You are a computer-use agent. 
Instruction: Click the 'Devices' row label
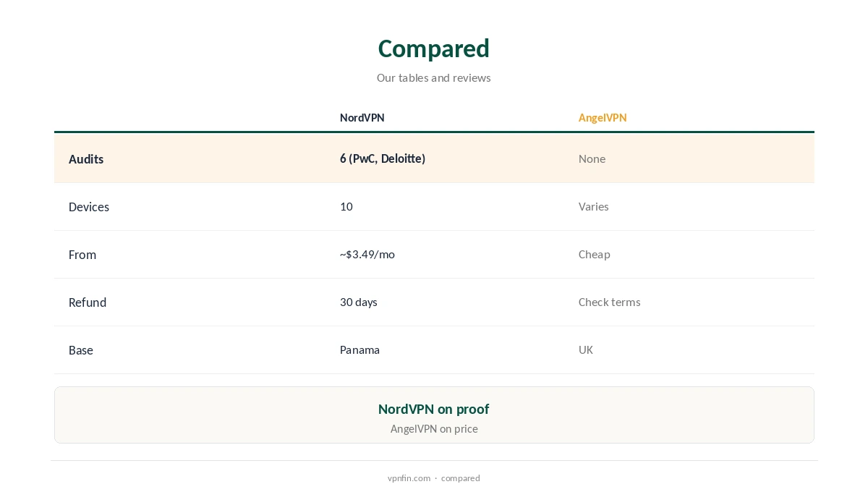[89, 207]
